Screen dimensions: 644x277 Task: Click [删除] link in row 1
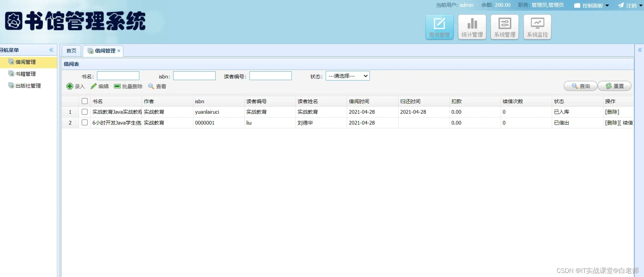tap(612, 112)
